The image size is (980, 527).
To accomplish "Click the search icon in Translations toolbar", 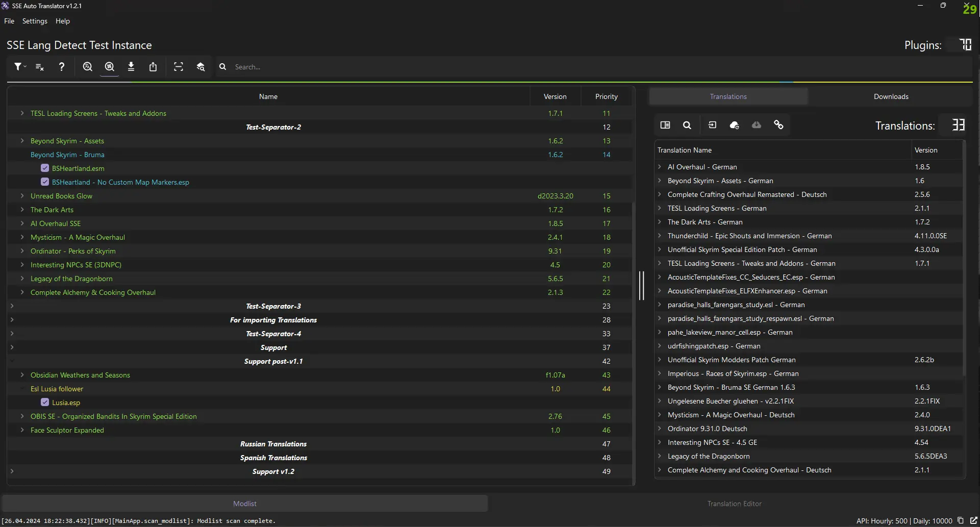I will pyautogui.click(x=687, y=125).
